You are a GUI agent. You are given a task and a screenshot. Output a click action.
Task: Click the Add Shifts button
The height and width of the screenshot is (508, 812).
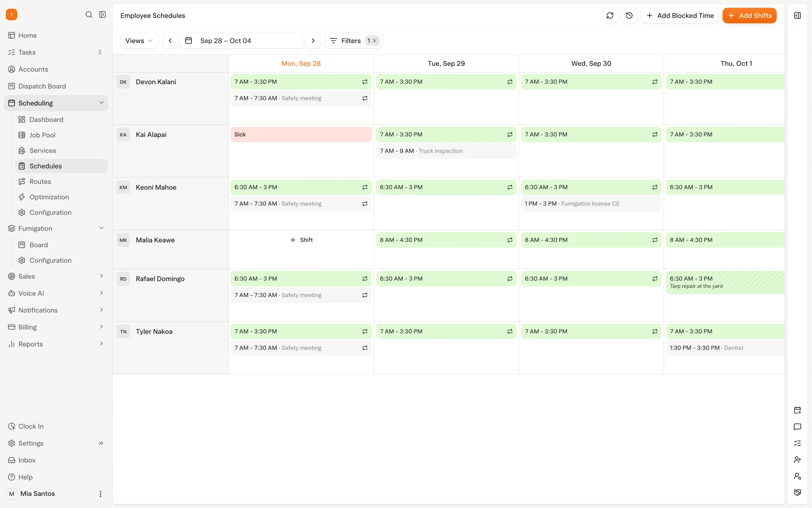coord(749,16)
